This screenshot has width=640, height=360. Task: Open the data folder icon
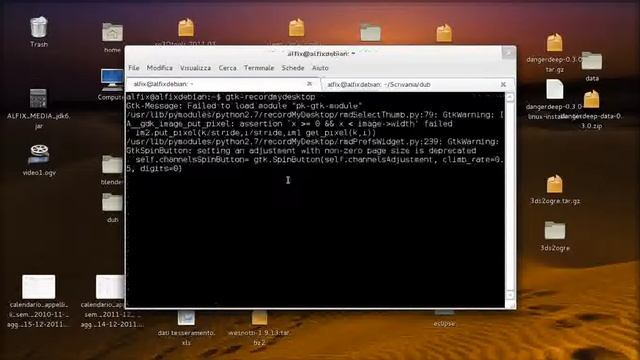tap(592, 61)
